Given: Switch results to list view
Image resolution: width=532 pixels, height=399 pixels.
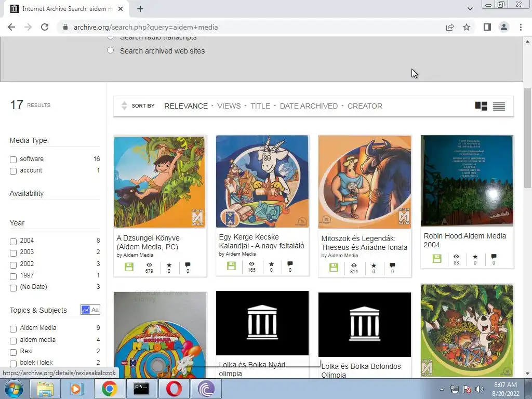Looking at the screenshot, I should (499, 106).
